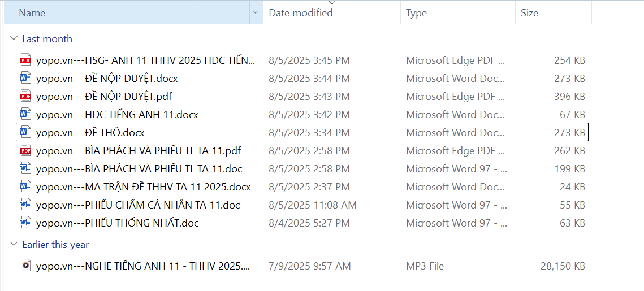644x291 pixels.
Task: Select the Word icon beside ĐỀ NỘP DUYỆT.docx
Action: (25, 78)
